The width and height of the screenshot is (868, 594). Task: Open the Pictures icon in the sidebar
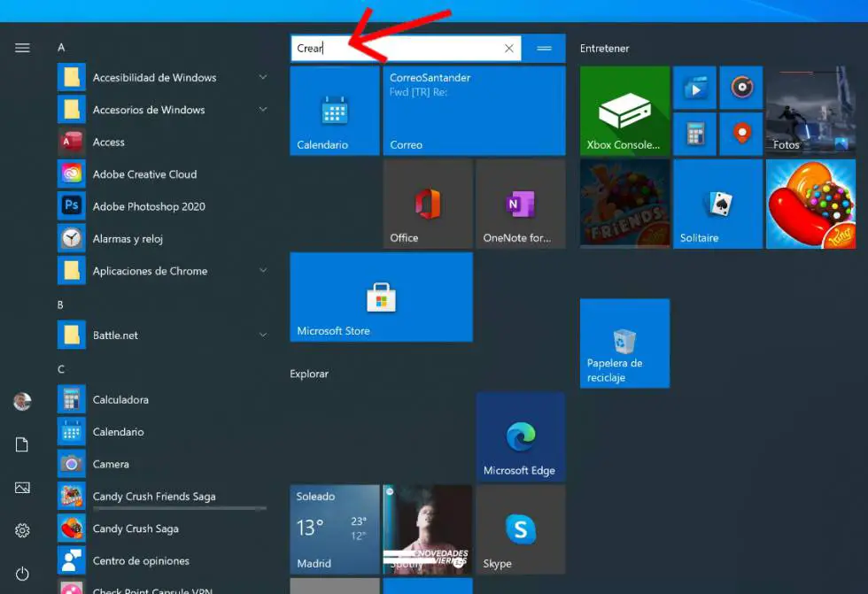pos(22,487)
